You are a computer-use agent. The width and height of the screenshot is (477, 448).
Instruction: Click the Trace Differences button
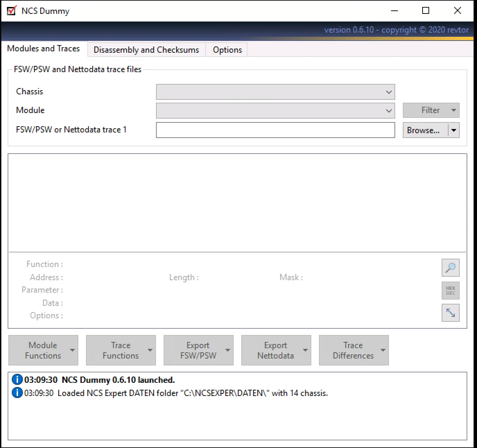pyautogui.click(x=354, y=350)
